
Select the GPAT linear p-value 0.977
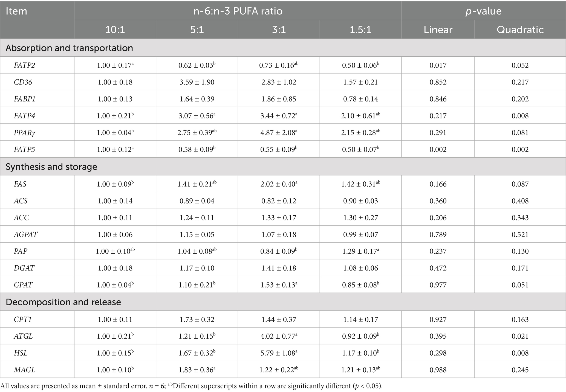[x=438, y=285]
